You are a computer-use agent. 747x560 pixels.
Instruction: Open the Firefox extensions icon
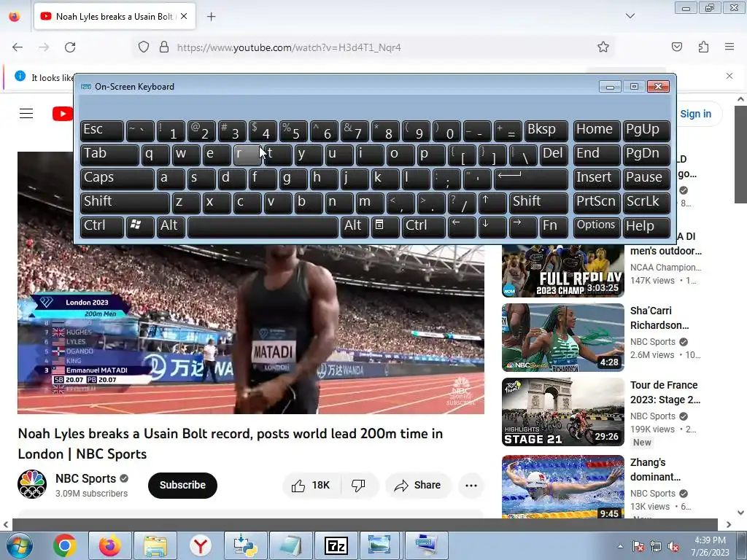click(703, 47)
